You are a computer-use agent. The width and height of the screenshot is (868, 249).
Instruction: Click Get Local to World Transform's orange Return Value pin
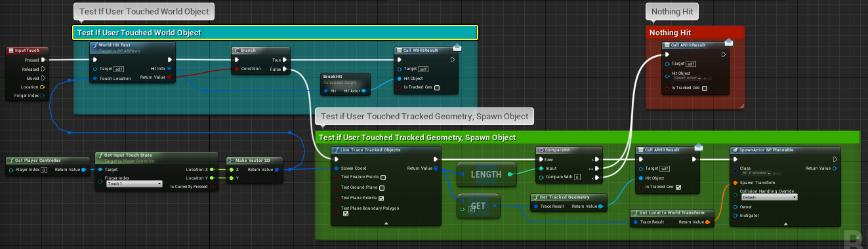pyautogui.click(x=707, y=221)
